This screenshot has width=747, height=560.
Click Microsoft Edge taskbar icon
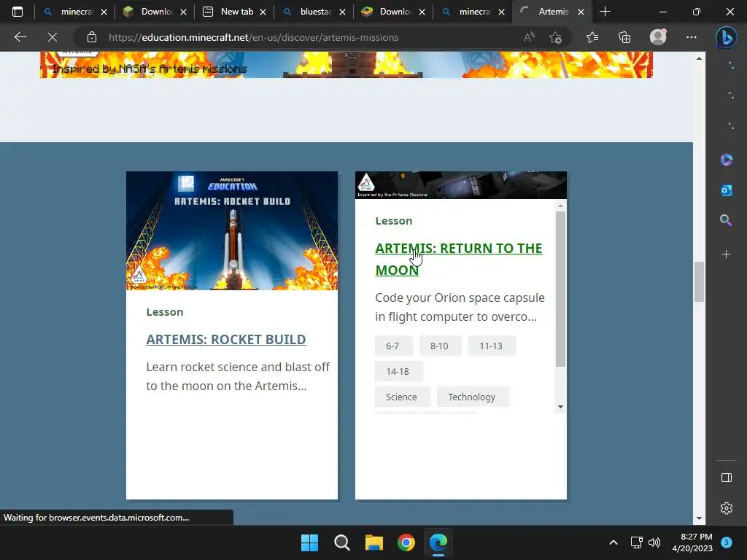(x=438, y=542)
